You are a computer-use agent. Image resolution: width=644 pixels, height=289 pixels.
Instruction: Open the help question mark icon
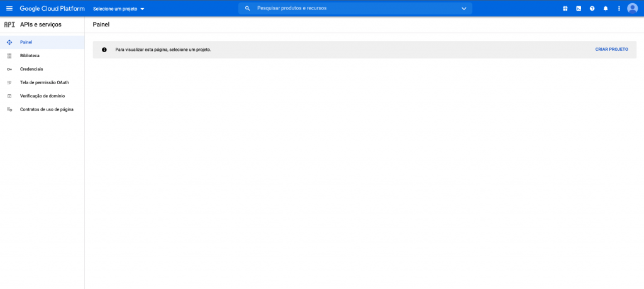[592, 8]
